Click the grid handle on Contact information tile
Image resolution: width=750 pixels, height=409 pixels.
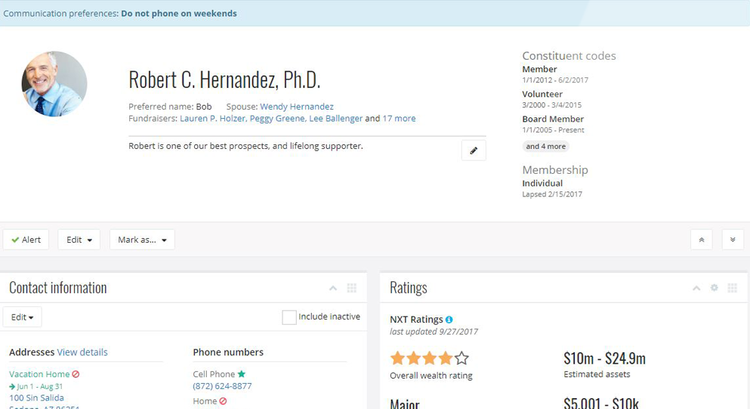pos(351,288)
